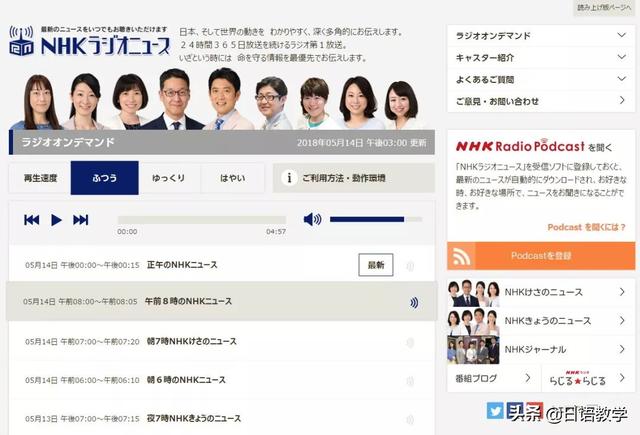Click sound icon on 朝６時のNHKニュース row
The height and width of the screenshot is (435, 640).
pos(410,382)
